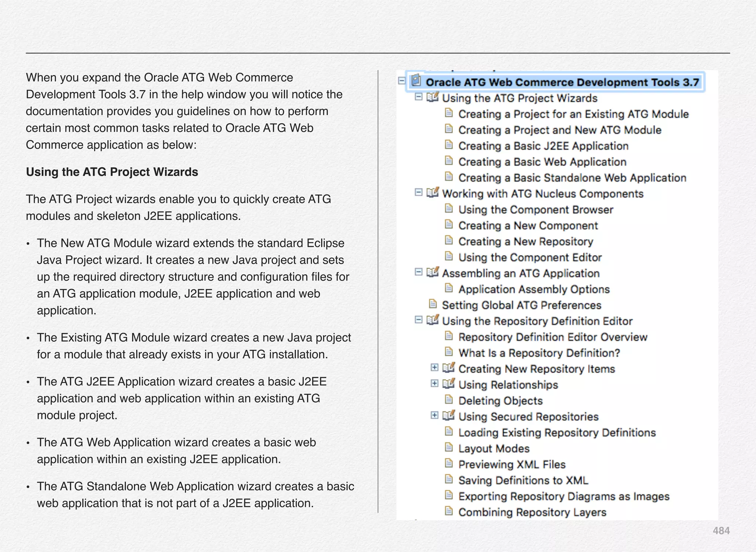756x552 pixels.
Task: Open Creating a Project and New ATG Module
Action: pos(560,130)
